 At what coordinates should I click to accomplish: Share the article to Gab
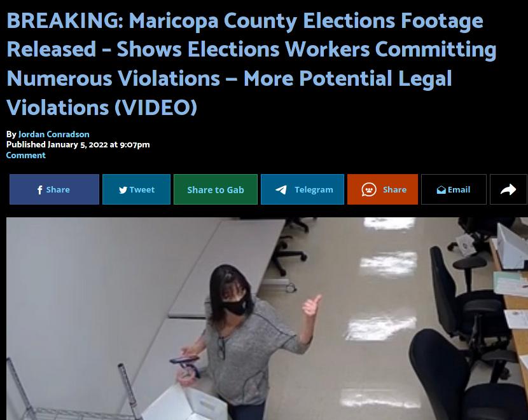(216, 189)
